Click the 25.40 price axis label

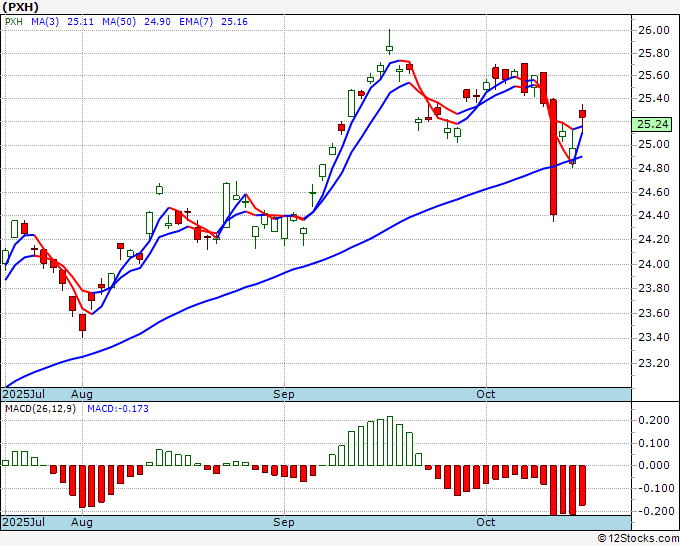coord(654,98)
